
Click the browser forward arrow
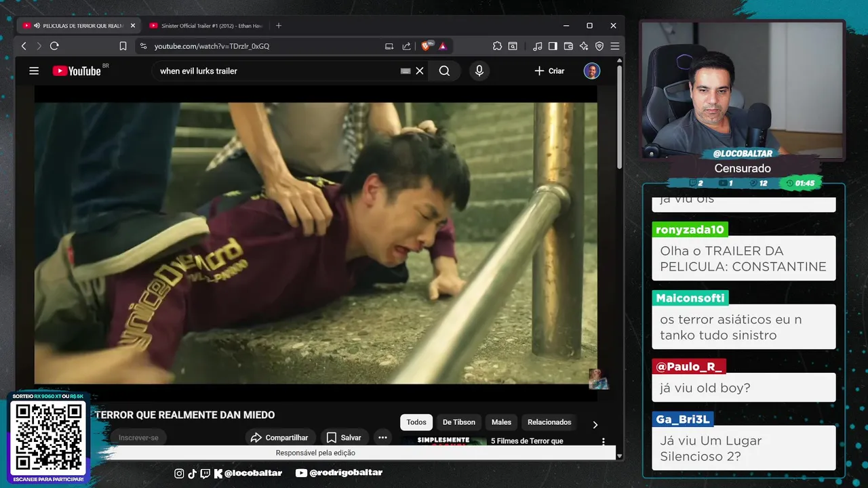(x=39, y=46)
